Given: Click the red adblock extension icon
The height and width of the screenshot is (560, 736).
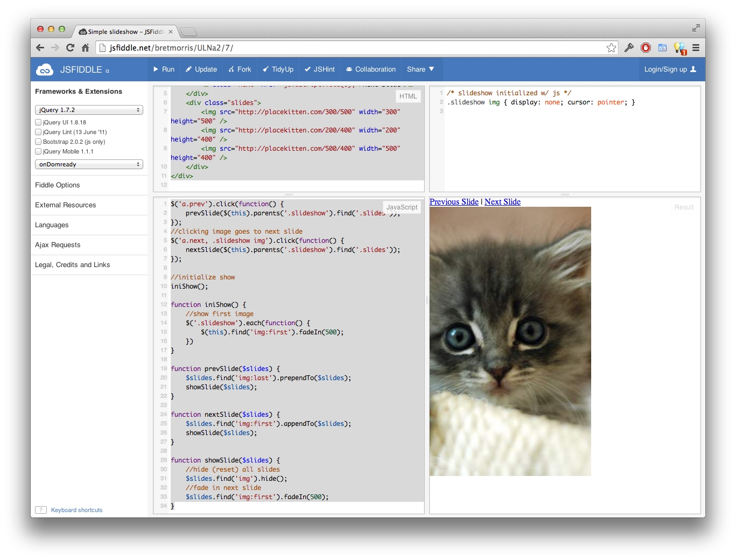Looking at the screenshot, I should [x=646, y=48].
